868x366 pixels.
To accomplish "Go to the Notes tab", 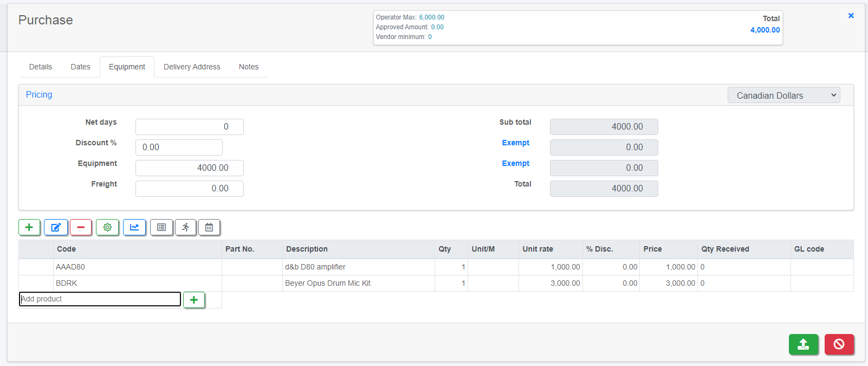I will pyautogui.click(x=249, y=67).
